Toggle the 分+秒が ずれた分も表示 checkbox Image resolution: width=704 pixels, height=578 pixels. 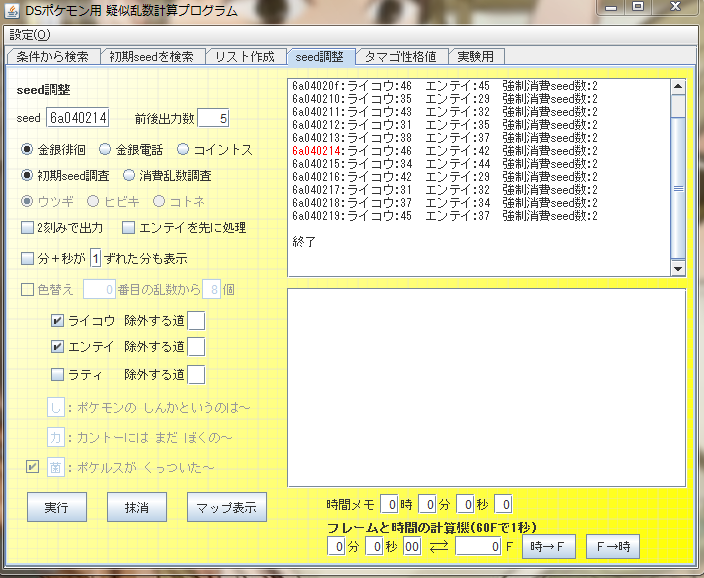(x=27, y=259)
